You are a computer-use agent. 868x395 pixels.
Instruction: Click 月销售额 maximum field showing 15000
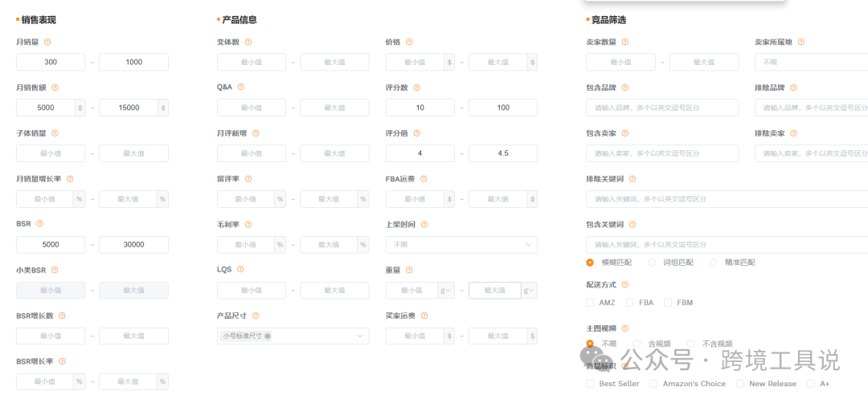(x=129, y=108)
